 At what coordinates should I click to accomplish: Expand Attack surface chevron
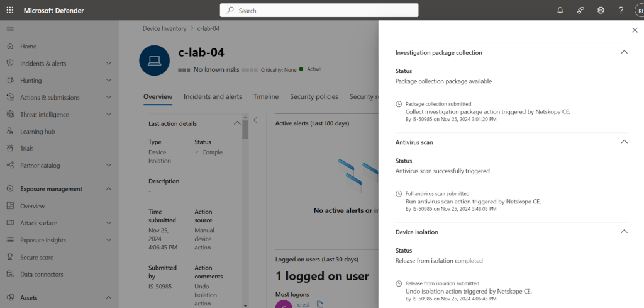(108, 223)
